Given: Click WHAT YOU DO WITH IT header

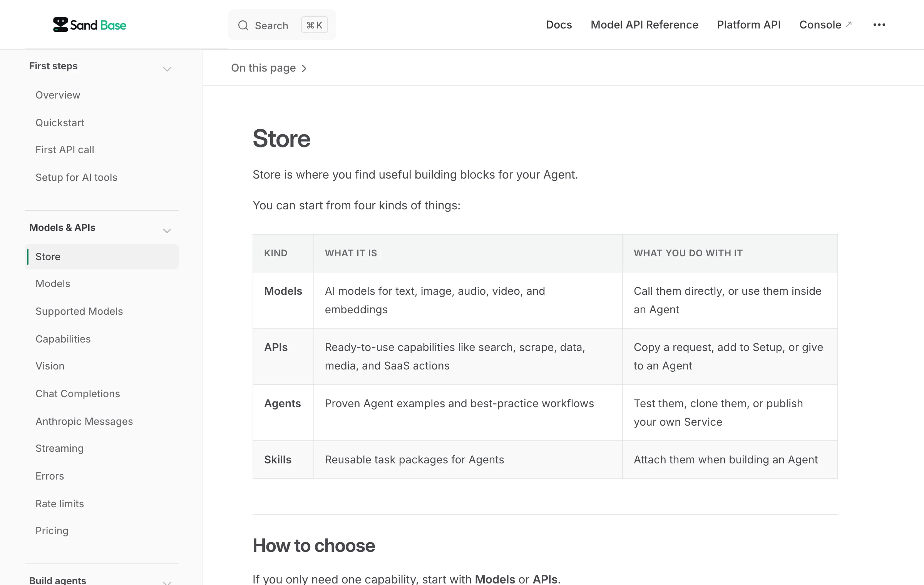Looking at the screenshot, I should [688, 253].
